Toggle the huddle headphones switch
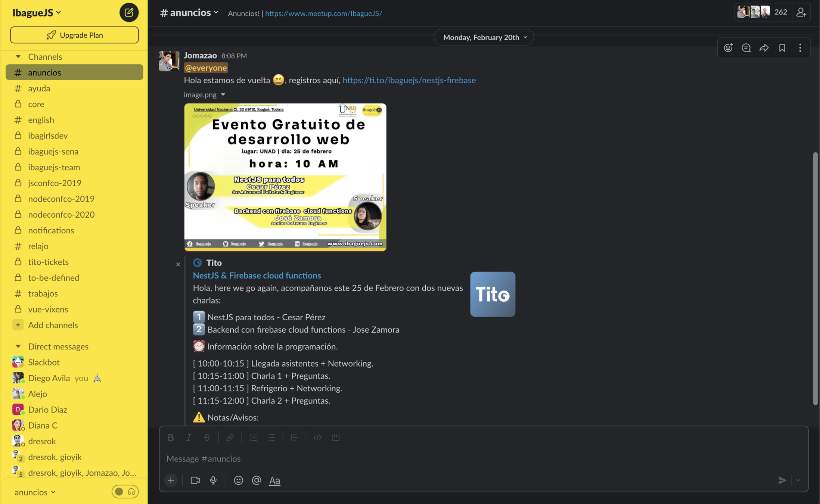 [x=125, y=492]
